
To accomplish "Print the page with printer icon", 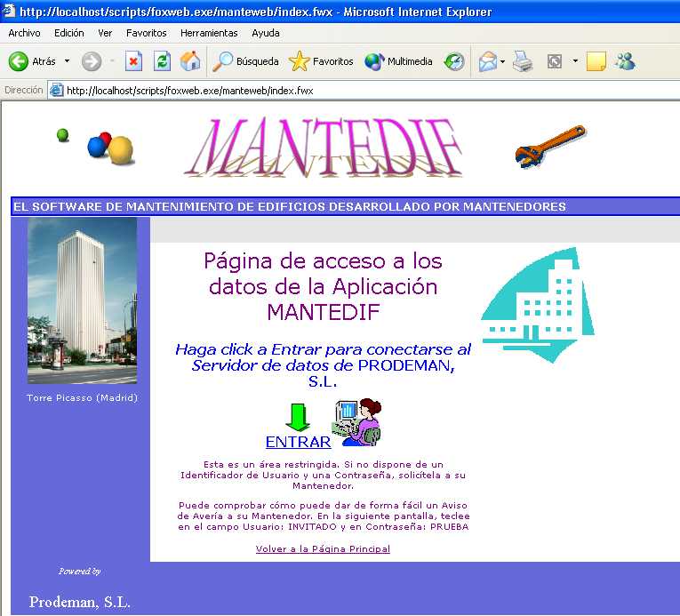I will (523, 61).
